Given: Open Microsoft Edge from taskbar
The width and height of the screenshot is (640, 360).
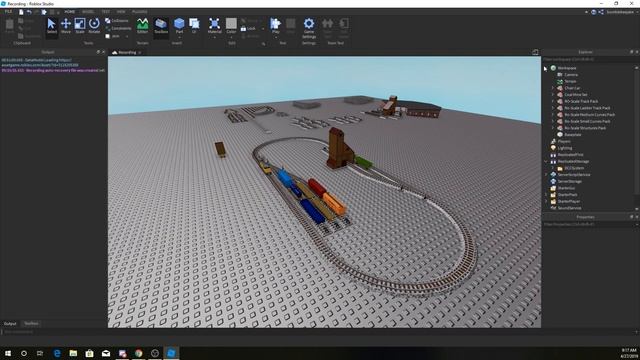Looking at the screenshot, I should pyautogui.click(x=57, y=353).
